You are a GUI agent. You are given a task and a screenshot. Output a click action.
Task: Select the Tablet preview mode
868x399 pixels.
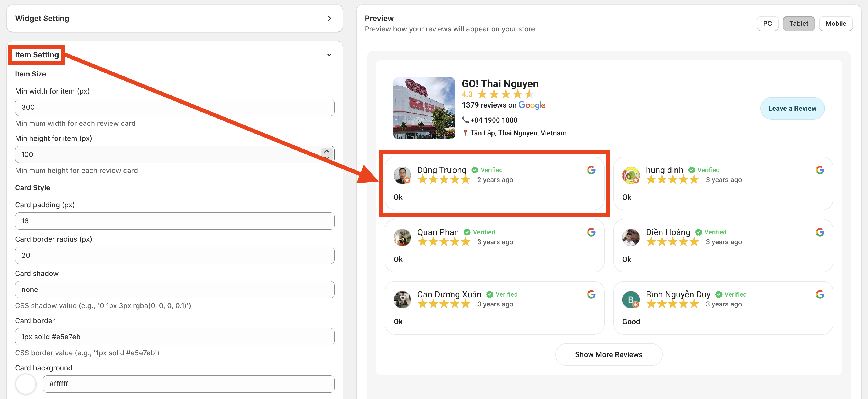click(x=798, y=24)
